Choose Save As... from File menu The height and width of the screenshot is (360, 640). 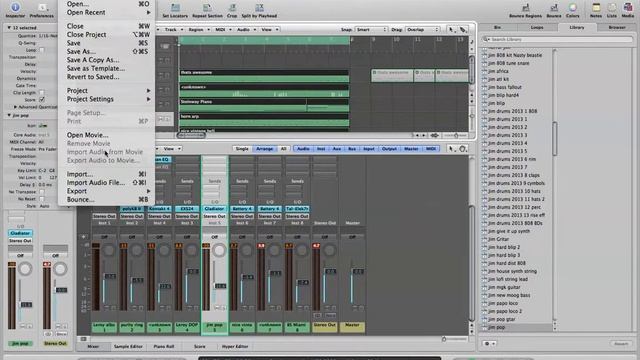pos(107,51)
